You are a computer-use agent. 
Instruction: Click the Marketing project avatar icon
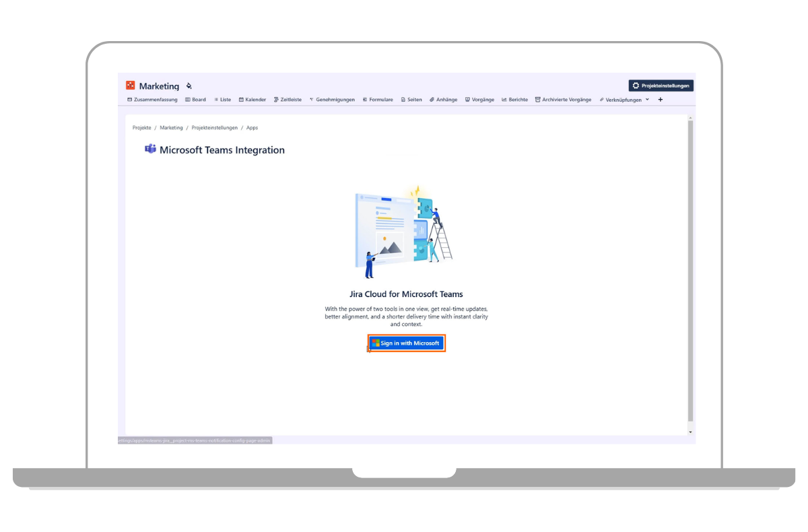click(131, 86)
